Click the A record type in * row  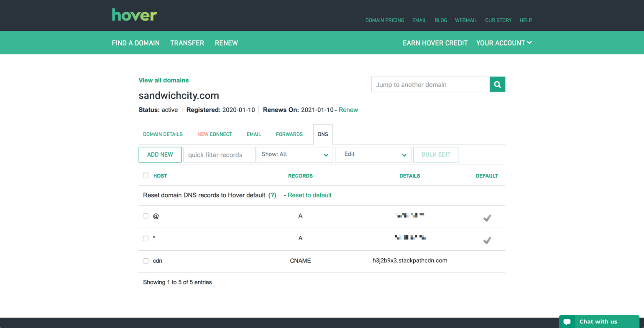tap(300, 238)
